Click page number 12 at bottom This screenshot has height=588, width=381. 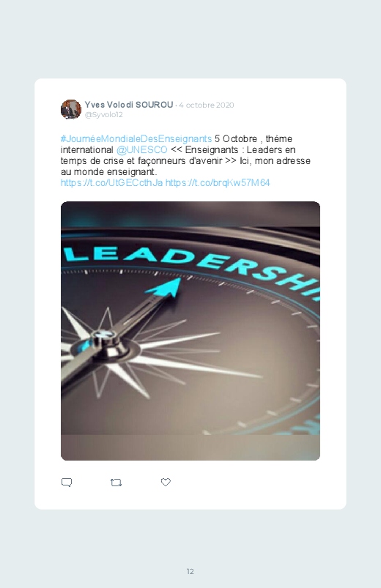pyautogui.click(x=190, y=571)
